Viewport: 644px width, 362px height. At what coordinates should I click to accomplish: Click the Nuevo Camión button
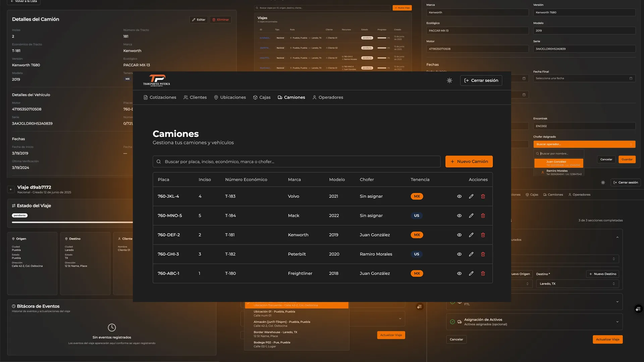(x=469, y=161)
